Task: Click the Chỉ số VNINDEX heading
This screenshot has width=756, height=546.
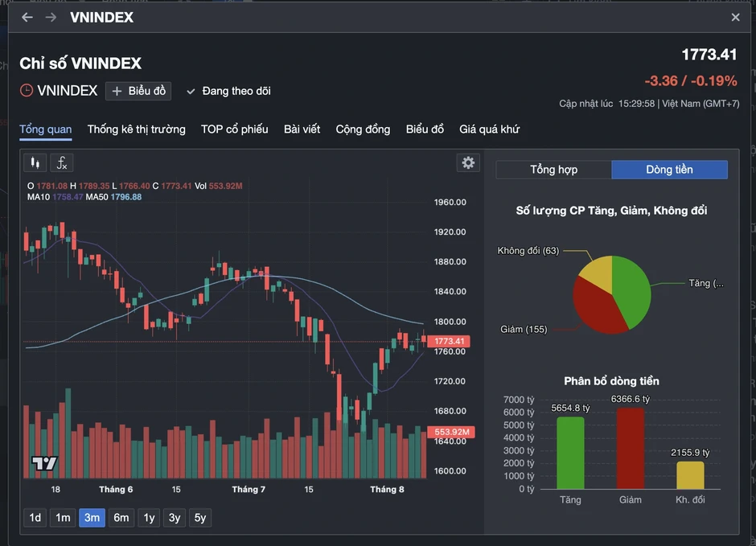Action: click(x=80, y=64)
